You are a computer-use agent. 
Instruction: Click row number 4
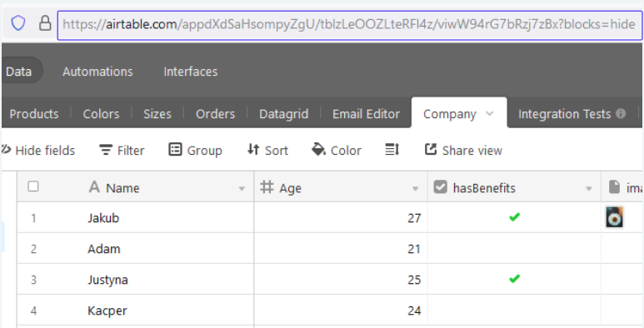pyautogui.click(x=33, y=311)
